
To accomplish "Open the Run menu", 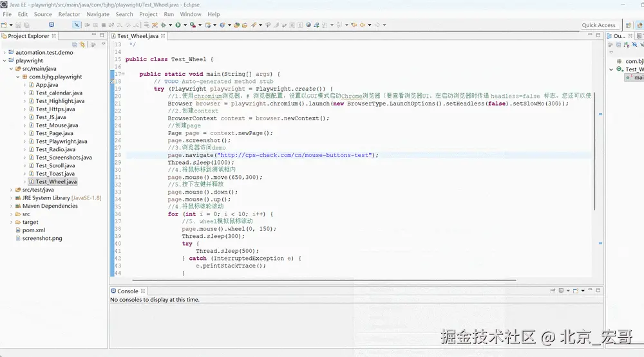I will point(169,14).
